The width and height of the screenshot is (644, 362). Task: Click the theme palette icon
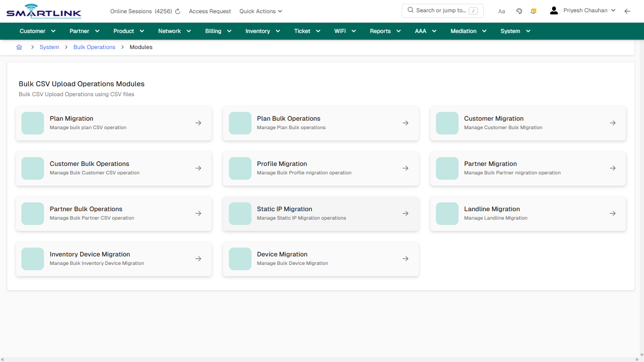point(519,11)
